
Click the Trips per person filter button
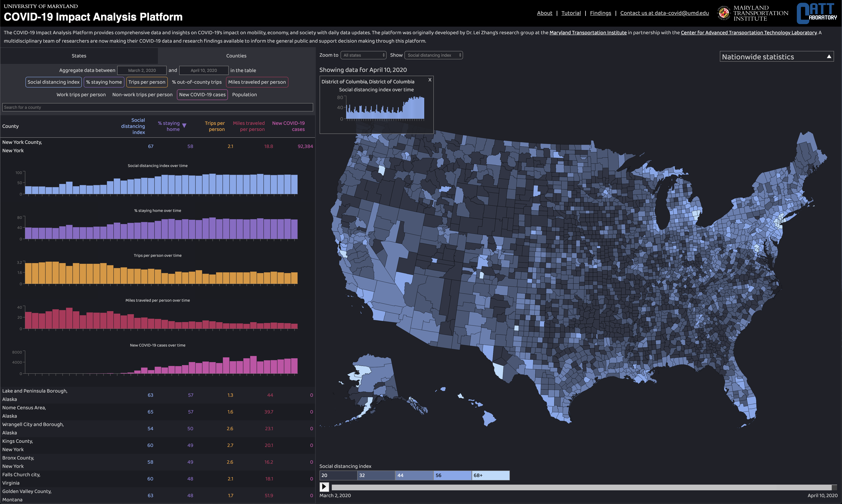[146, 82]
